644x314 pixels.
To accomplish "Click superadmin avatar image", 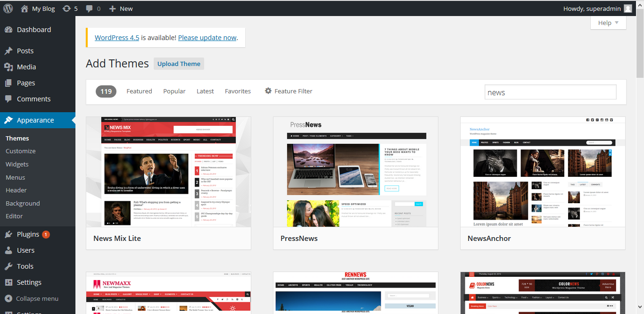I will tap(627, 8).
